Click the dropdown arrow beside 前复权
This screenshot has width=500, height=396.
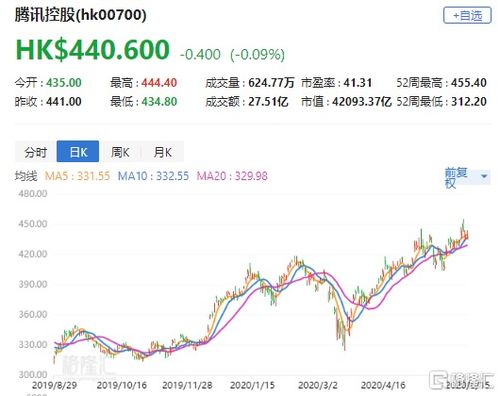pyautogui.click(x=484, y=176)
